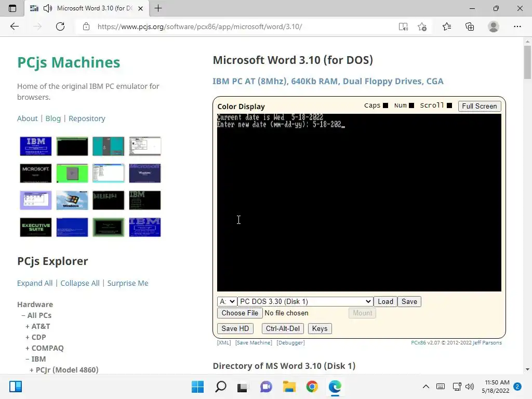Open notification center badge
The width and height of the screenshot is (532, 399).
point(517,387)
